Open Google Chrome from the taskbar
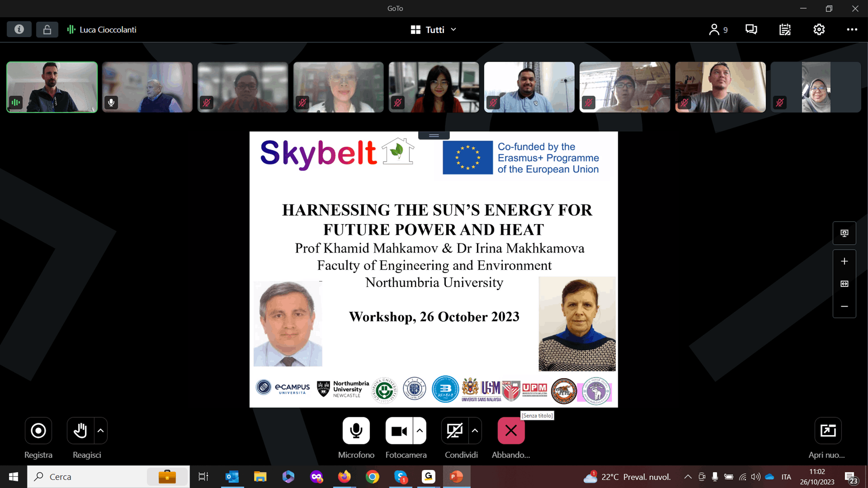This screenshot has height=488, width=868. [372, 477]
